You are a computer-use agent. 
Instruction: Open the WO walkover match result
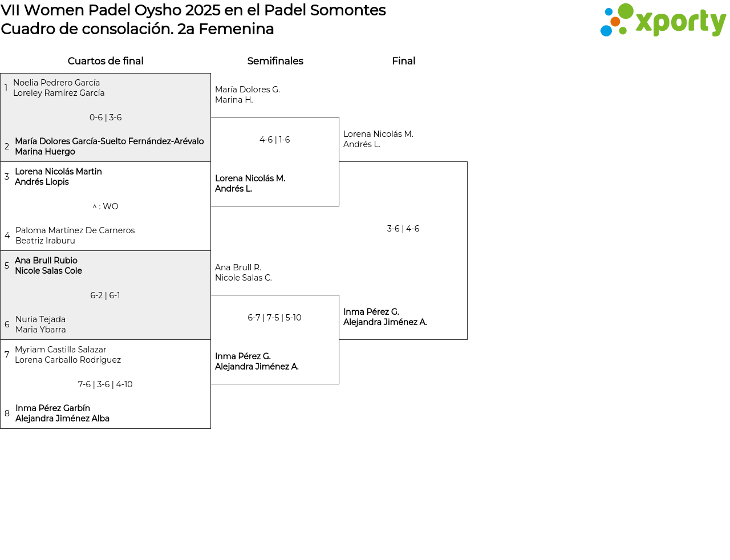106,206
